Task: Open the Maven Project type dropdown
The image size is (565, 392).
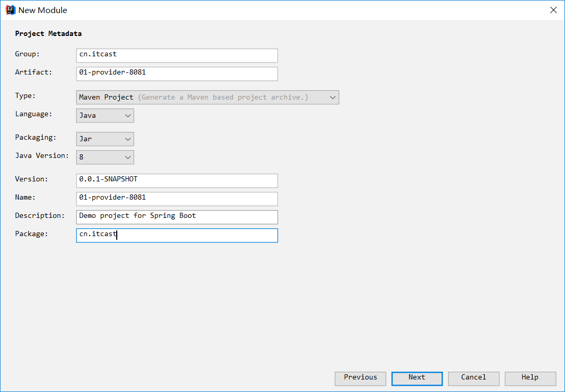Action: (207, 97)
